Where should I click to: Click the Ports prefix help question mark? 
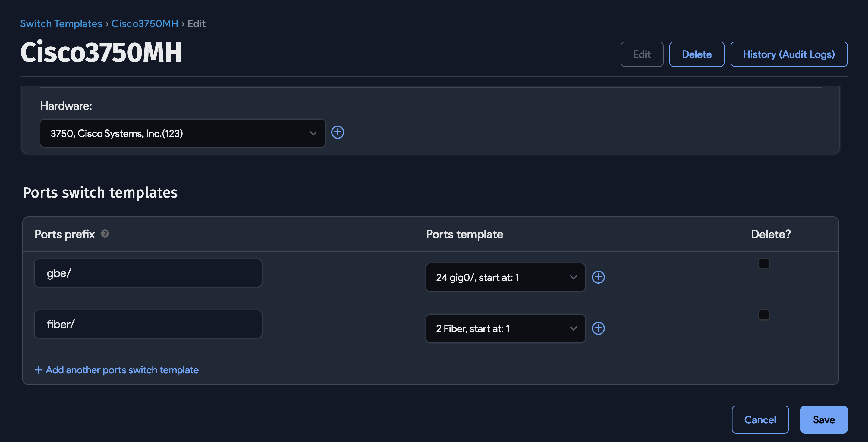point(105,234)
